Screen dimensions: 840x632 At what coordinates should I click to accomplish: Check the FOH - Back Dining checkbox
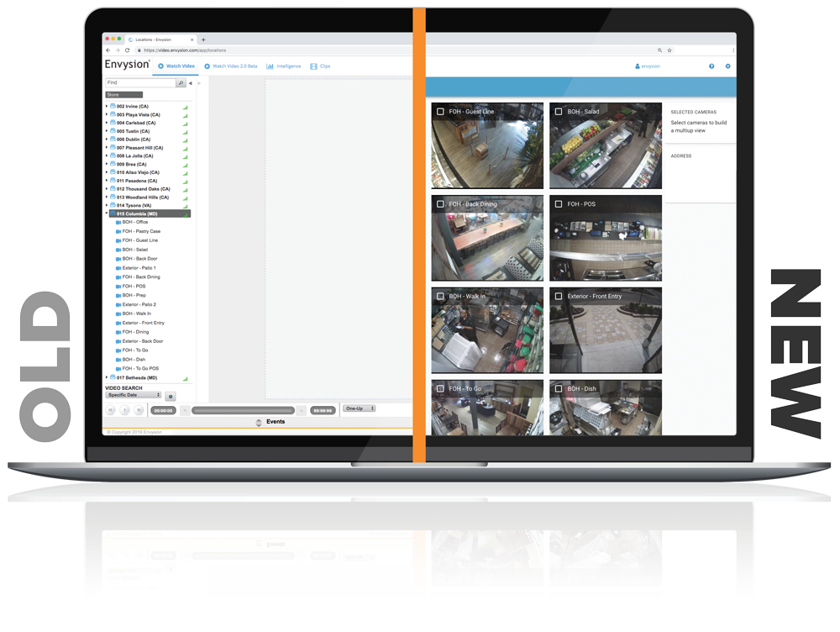tap(440, 204)
